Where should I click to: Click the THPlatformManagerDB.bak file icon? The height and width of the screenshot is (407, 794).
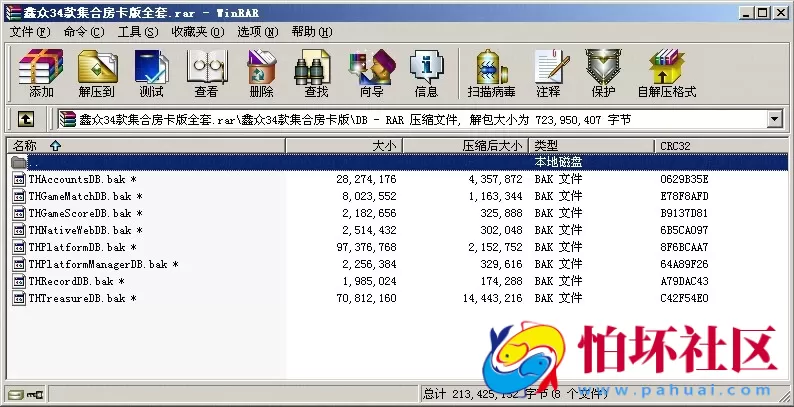click(19, 264)
